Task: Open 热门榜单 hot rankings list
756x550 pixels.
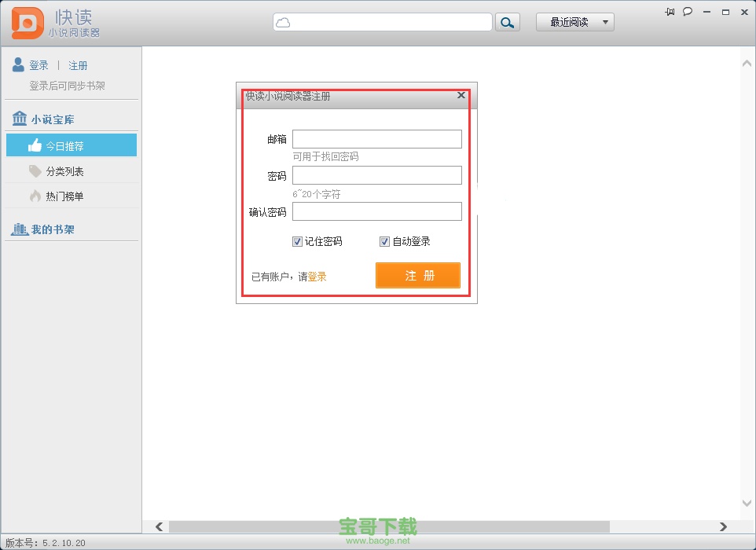Action: pyautogui.click(x=64, y=196)
